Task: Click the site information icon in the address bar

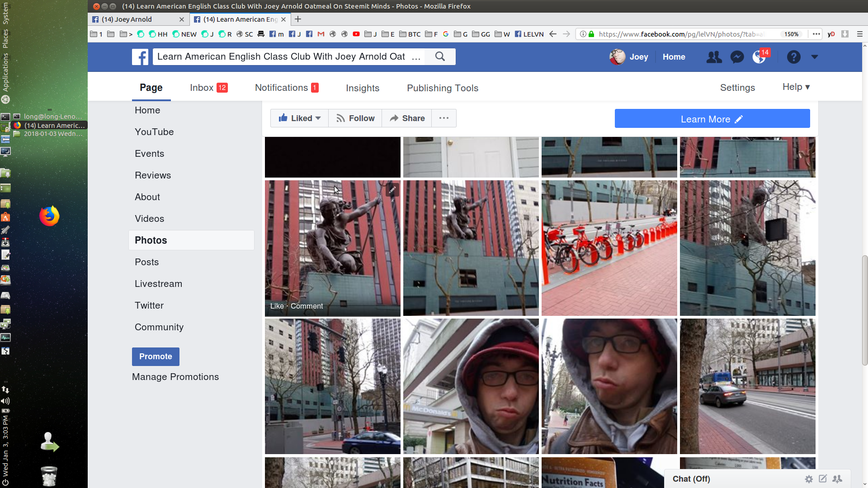Action: [583, 34]
